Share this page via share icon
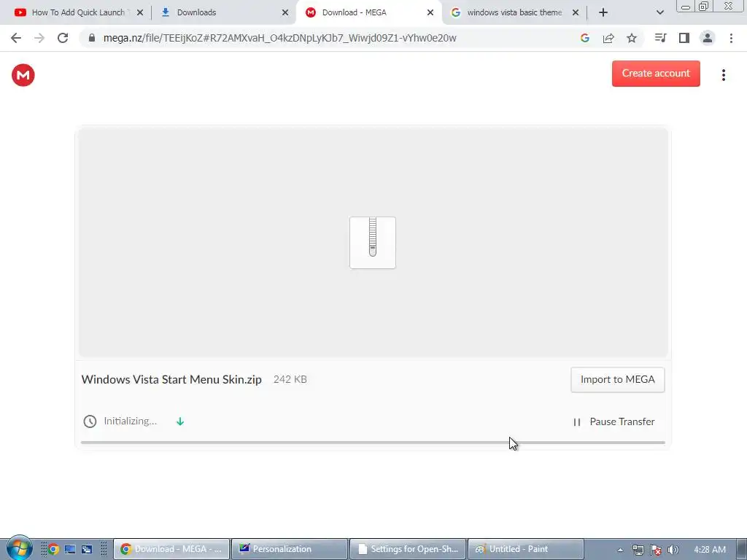Viewport: 747px width, 560px height. point(608,38)
